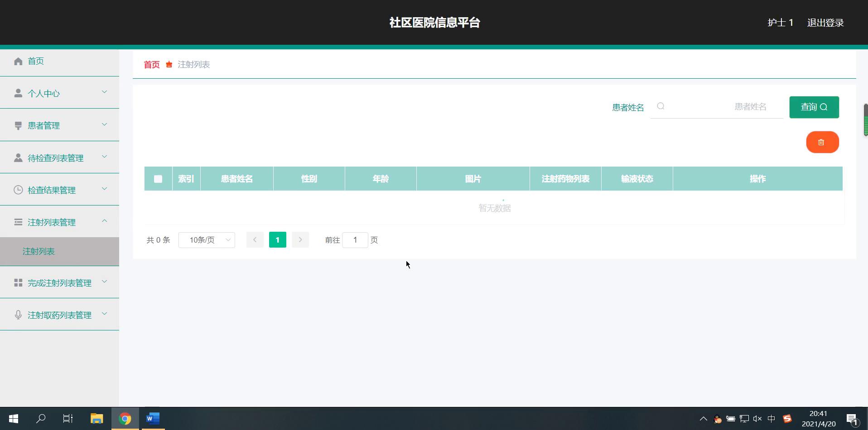
Task: Open the 待检查列表管理 menu
Action: [x=59, y=158]
